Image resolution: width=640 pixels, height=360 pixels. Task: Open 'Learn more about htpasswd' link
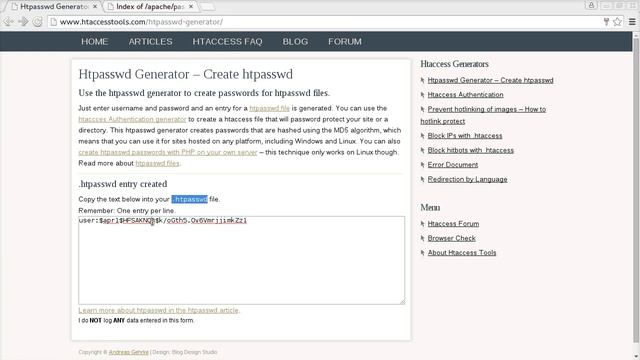pos(158,310)
